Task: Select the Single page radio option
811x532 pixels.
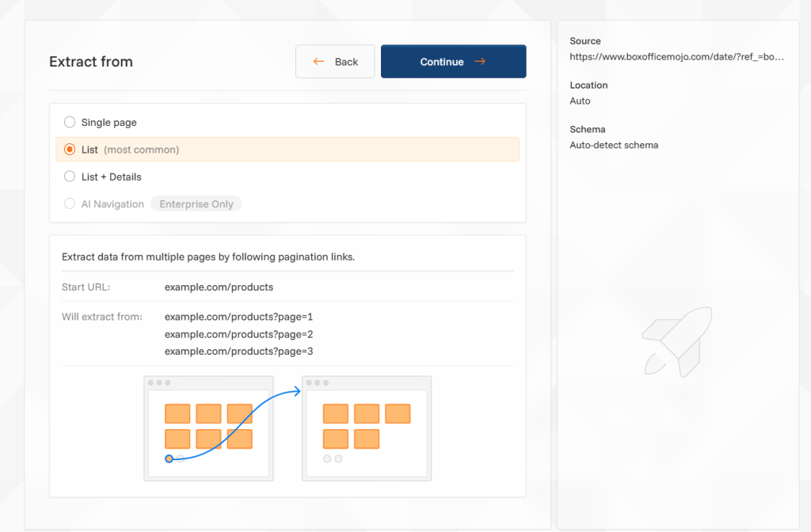Action: tap(70, 123)
